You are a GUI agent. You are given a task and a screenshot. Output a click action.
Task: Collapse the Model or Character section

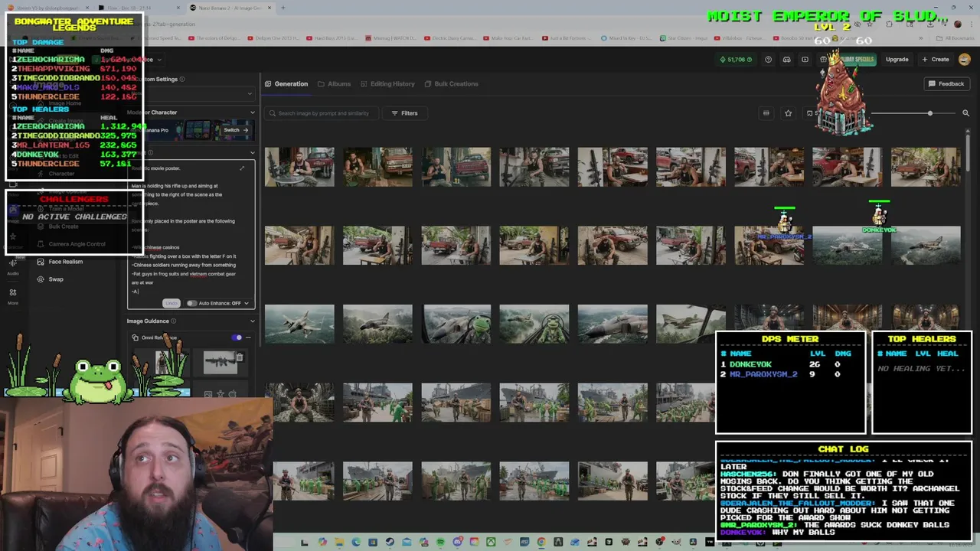point(252,112)
